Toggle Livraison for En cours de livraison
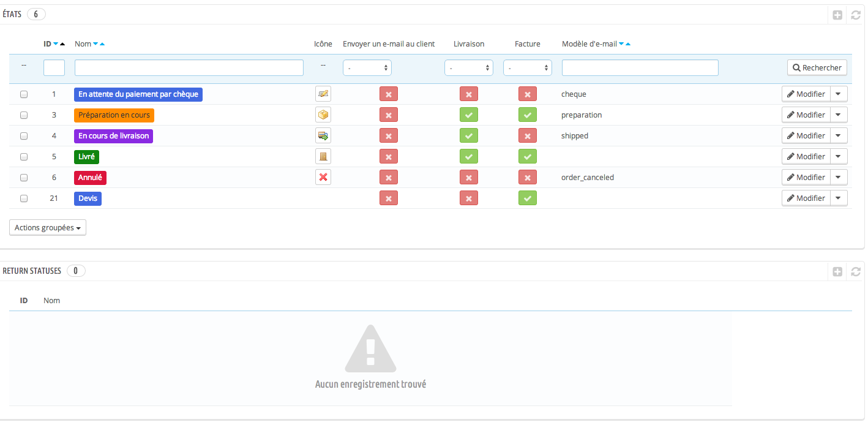 (469, 136)
